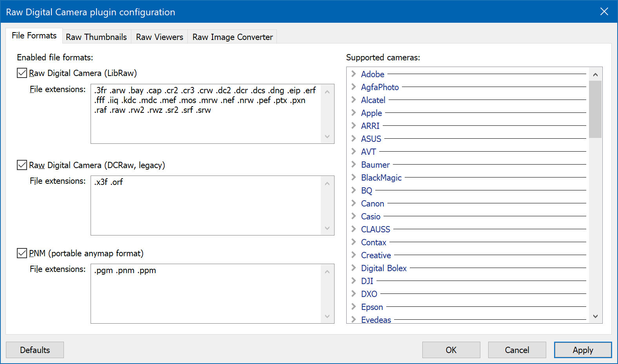Expand the Alcatel camera group
The height and width of the screenshot is (364, 618).
click(x=353, y=100)
